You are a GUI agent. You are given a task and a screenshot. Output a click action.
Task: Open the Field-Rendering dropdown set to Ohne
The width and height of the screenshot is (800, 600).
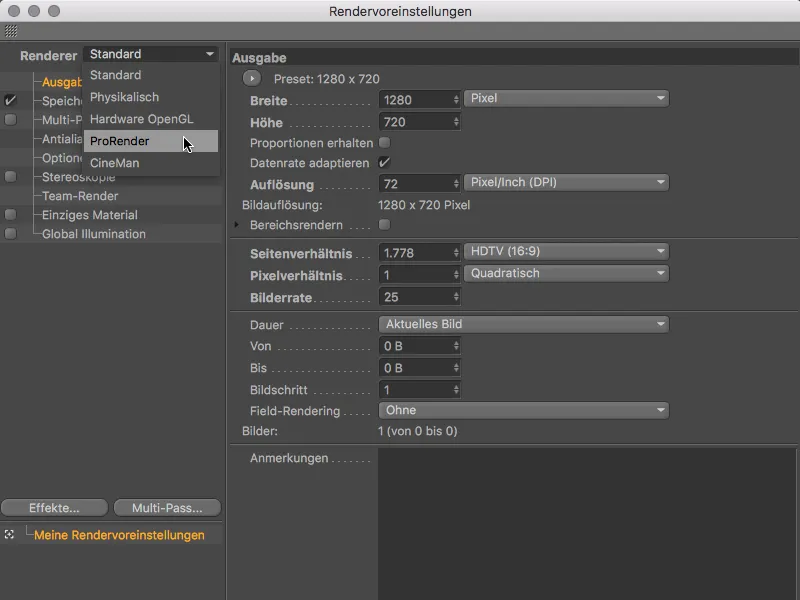(522, 410)
